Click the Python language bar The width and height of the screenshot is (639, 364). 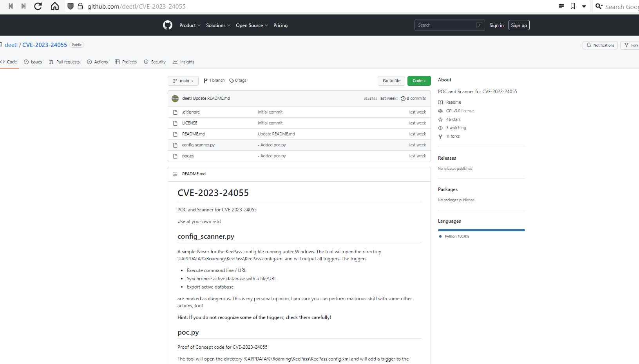(481, 230)
